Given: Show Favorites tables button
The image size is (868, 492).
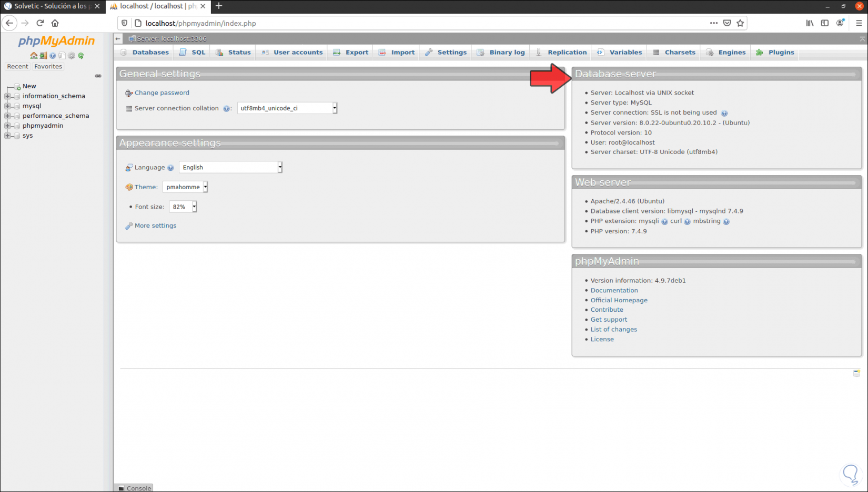Looking at the screenshot, I should coord(48,67).
